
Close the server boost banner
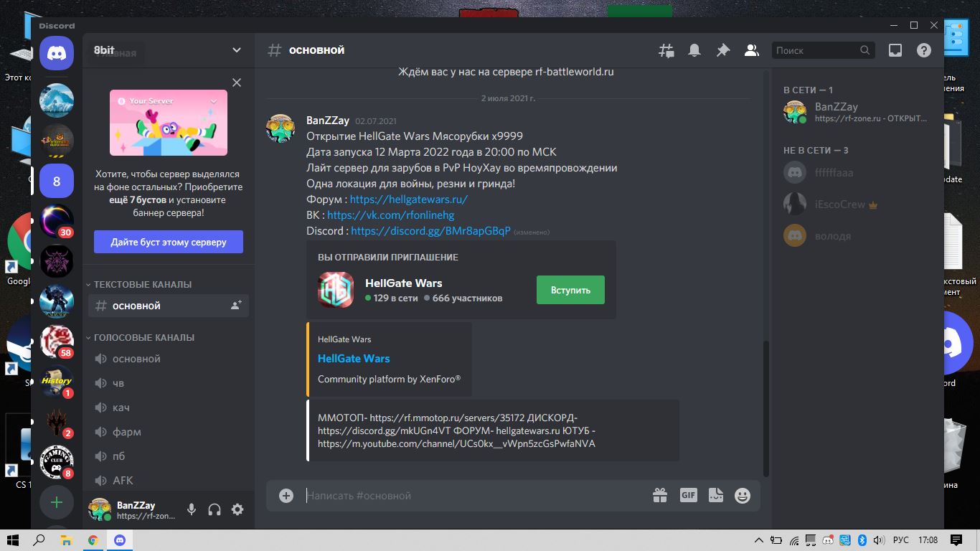pyautogui.click(x=237, y=83)
